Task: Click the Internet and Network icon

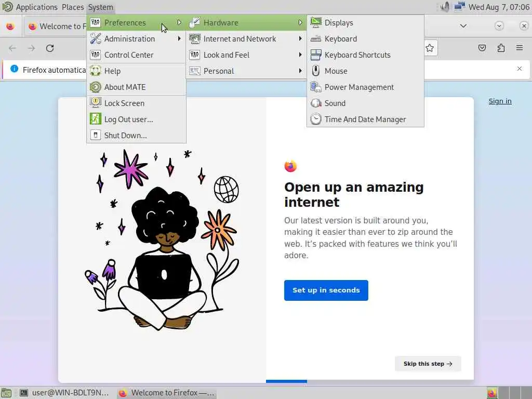Action: tap(195, 38)
